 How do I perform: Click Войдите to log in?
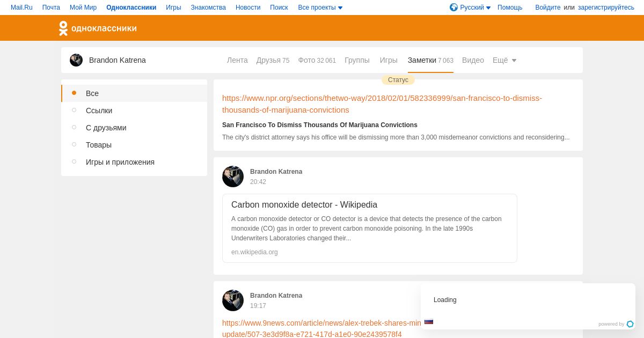(548, 8)
